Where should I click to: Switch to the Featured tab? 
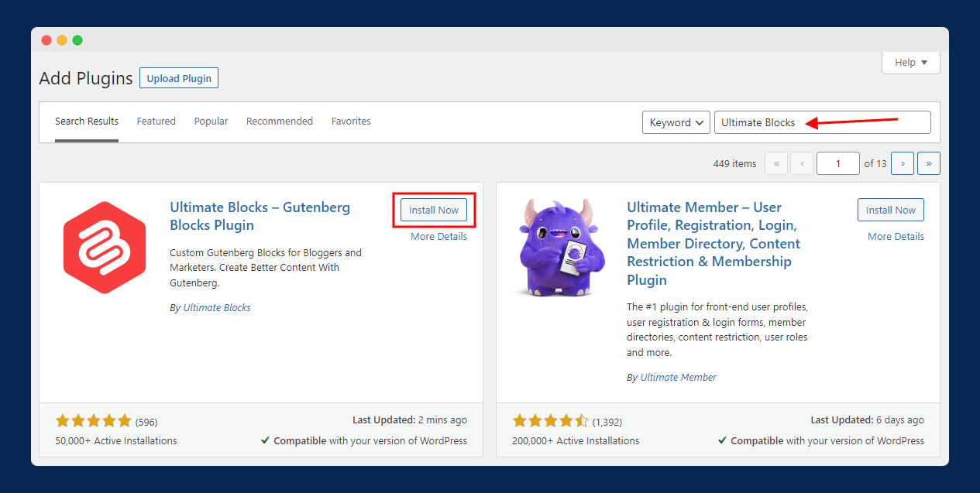tap(156, 122)
